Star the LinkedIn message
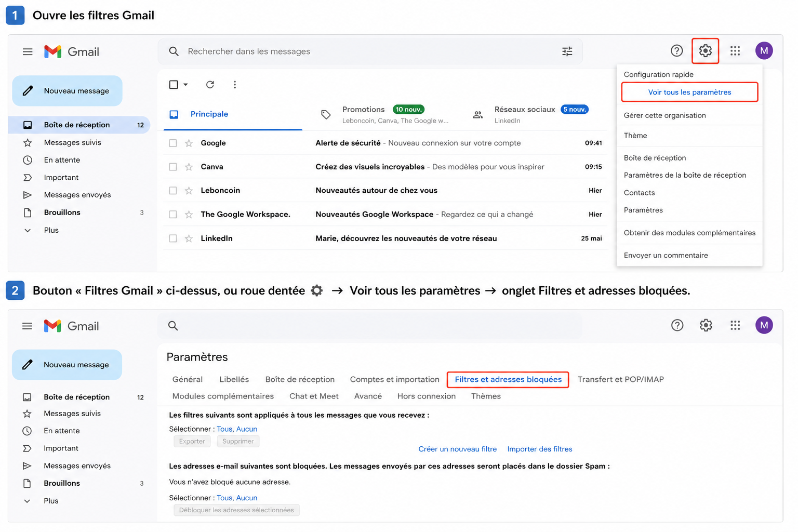798x532 pixels. point(189,238)
